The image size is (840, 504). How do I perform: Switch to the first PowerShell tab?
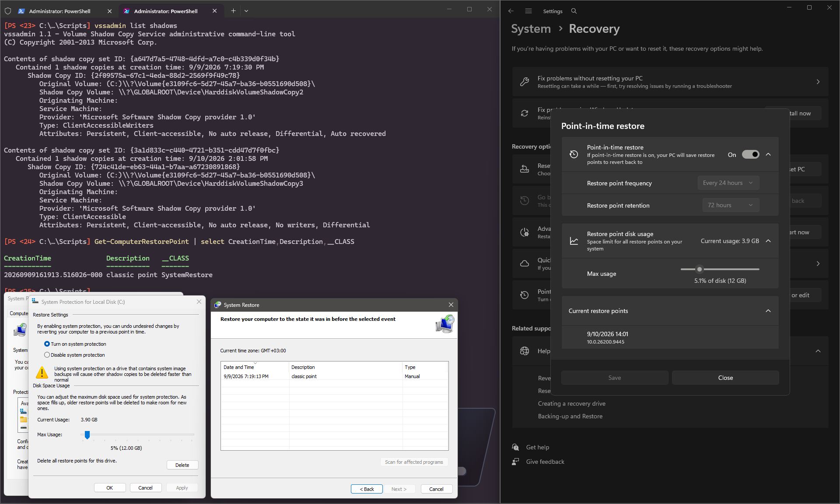tap(59, 11)
